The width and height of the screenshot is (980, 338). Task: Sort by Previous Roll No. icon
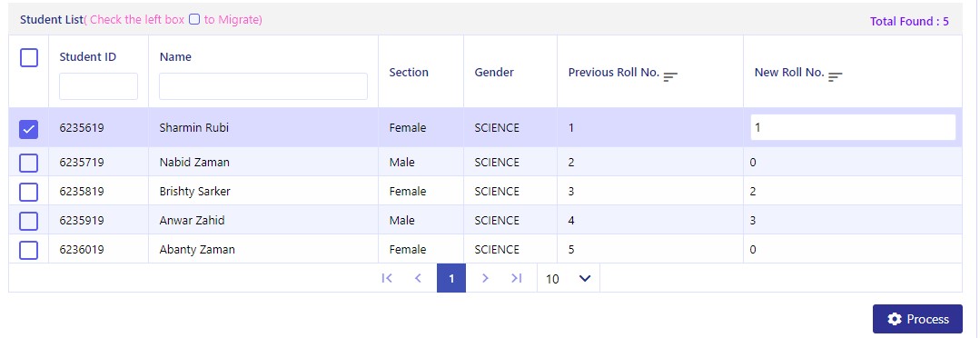670,77
